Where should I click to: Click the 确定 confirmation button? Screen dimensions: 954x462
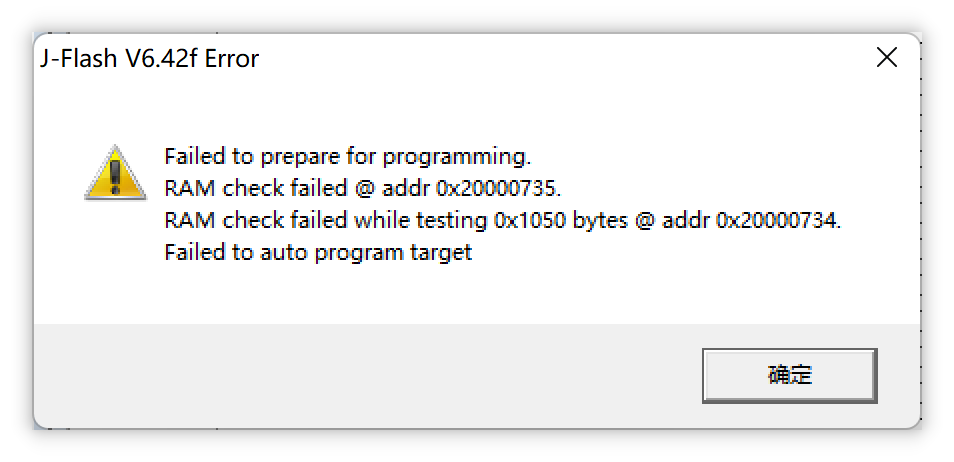coord(789,376)
